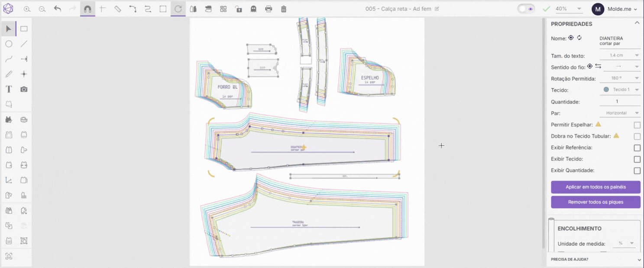Select the straight line tool
This screenshot has height=268, width=644.
tap(24, 44)
